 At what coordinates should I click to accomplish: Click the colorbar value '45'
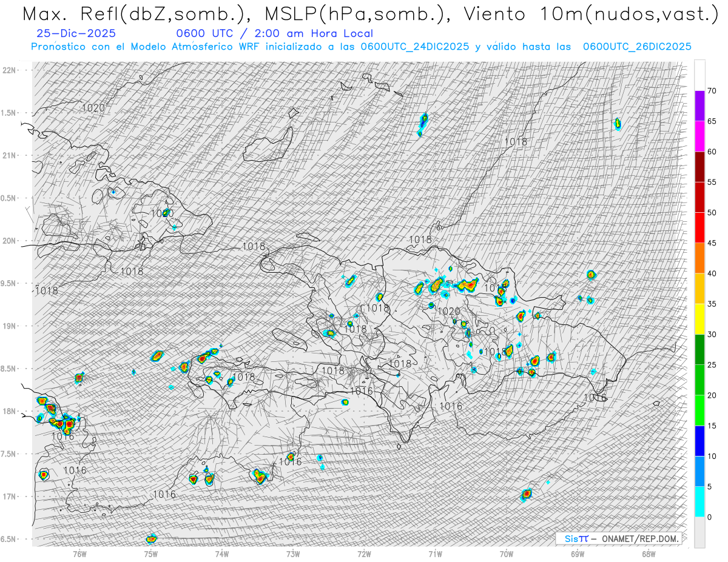pyautogui.click(x=712, y=243)
